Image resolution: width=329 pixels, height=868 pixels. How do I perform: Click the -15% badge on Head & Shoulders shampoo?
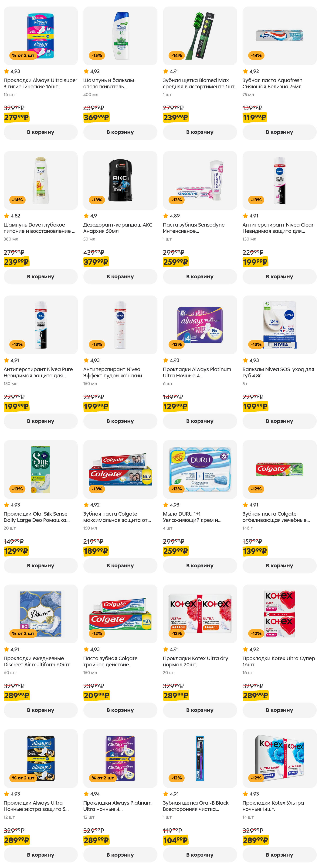coord(97,55)
